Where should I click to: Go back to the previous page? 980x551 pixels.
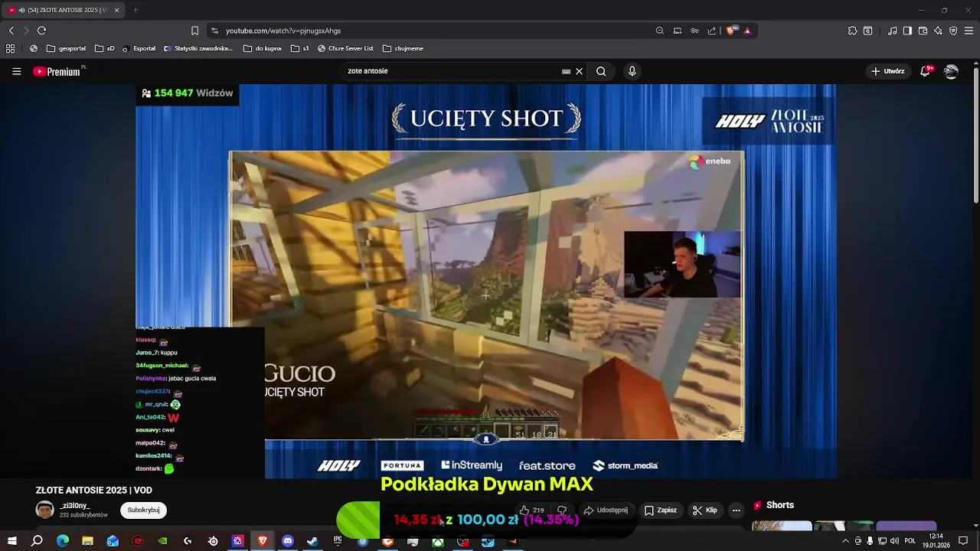tap(11, 31)
